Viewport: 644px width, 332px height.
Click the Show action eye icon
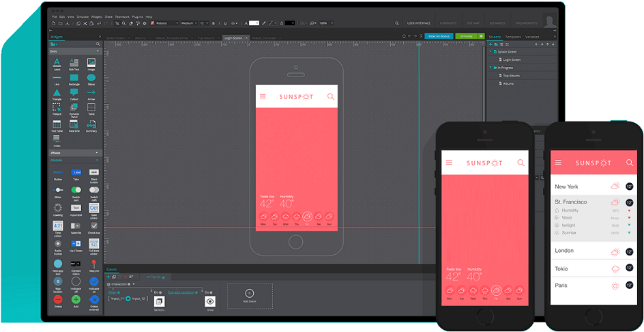point(210,301)
